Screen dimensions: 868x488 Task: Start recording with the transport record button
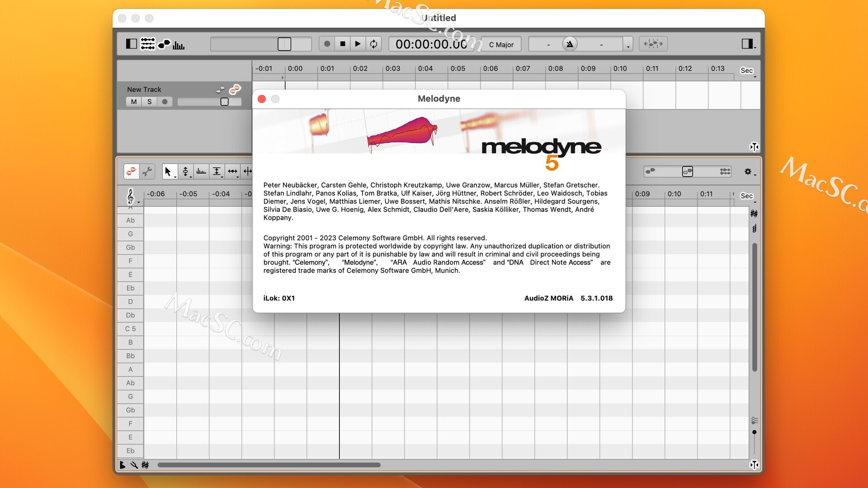coord(327,44)
